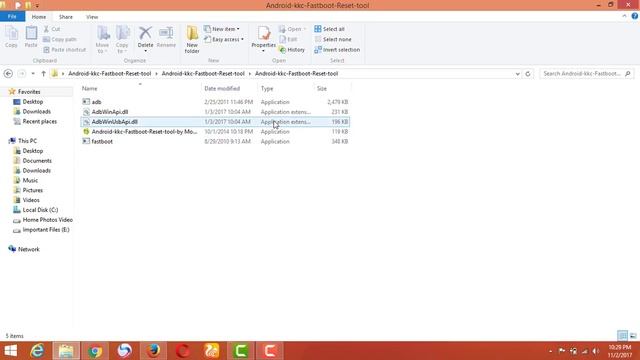Image resolution: width=640 pixels, height=360 pixels.
Task: Select the Home ribbon tab
Action: click(39, 17)
